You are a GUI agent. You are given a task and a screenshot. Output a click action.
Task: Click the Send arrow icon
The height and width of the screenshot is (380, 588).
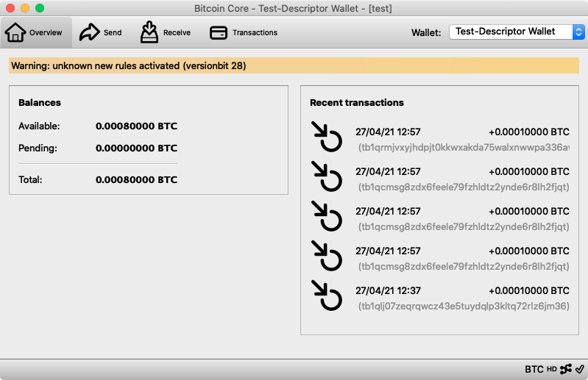click(x=89, y=32)
